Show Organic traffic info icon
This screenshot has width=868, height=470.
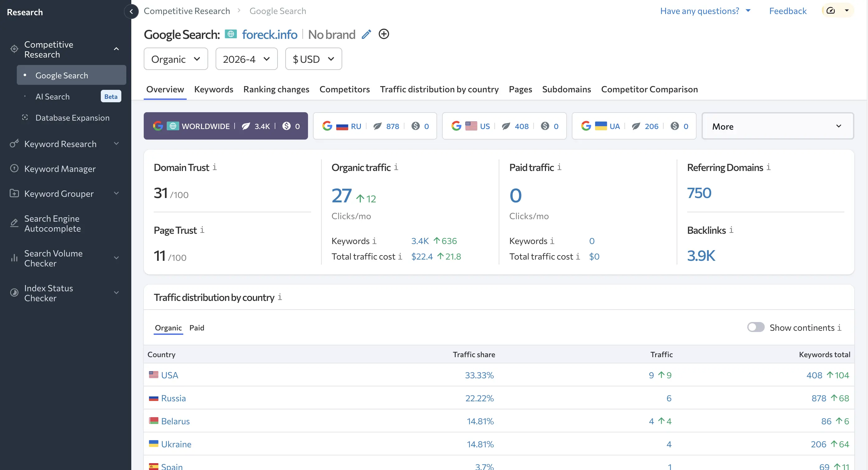[396, 167]
